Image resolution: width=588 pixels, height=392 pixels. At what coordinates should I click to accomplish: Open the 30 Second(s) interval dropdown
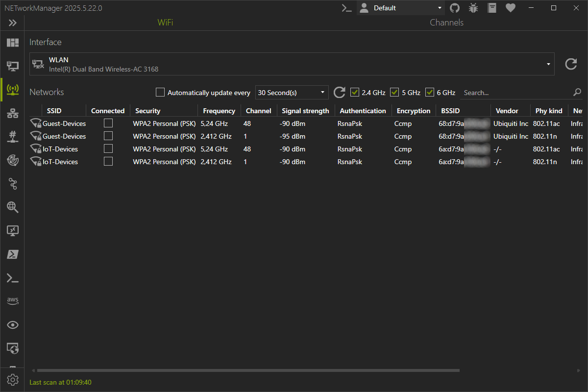292,92
